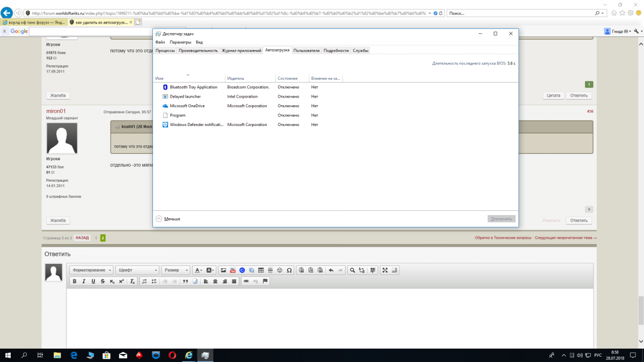Open the find magnifier tool in editor
This screenshot has width=644, height=362.
click(x=352, y=270)
